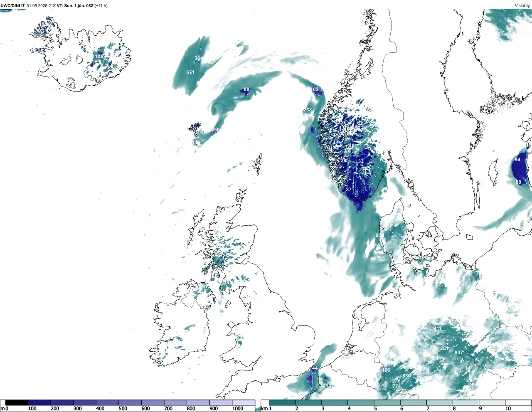This screenshot has height=412, width=532.
Task: Click the 5 tick label on the km scale
Action: click(x=375, y=409)
